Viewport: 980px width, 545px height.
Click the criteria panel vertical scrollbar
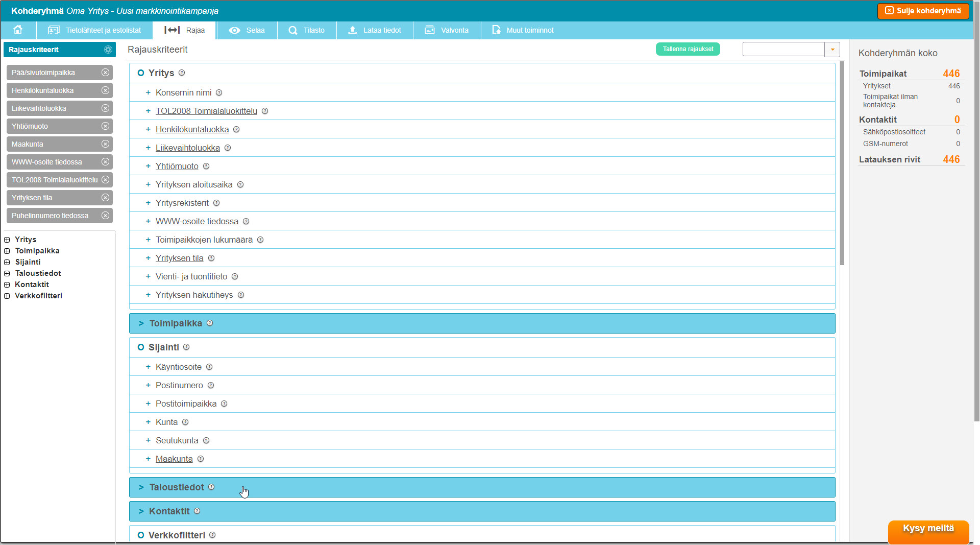pyautogui.click(x=842, y=163)
